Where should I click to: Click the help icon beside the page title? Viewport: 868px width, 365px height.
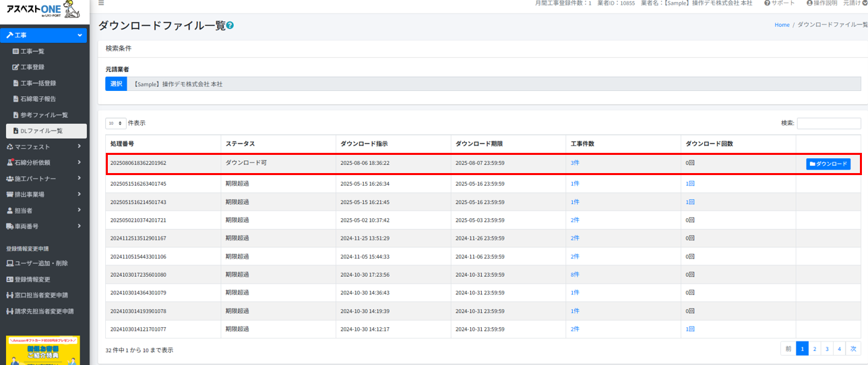[230, 26]
